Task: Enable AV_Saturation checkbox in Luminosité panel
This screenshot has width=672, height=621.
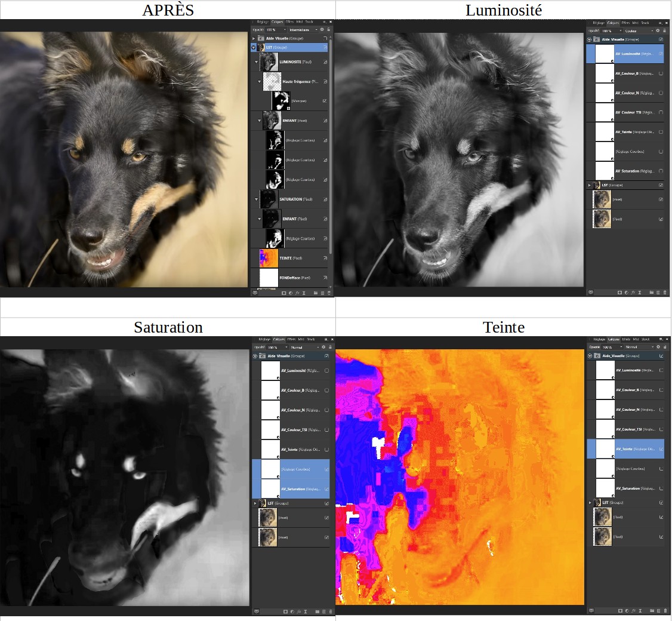Action: 661,171
